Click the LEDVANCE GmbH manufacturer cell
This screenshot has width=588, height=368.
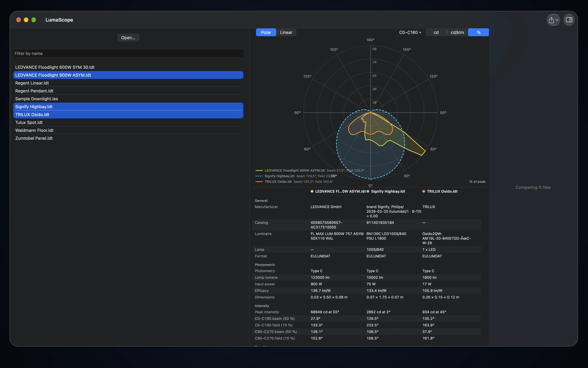point(326,207)
